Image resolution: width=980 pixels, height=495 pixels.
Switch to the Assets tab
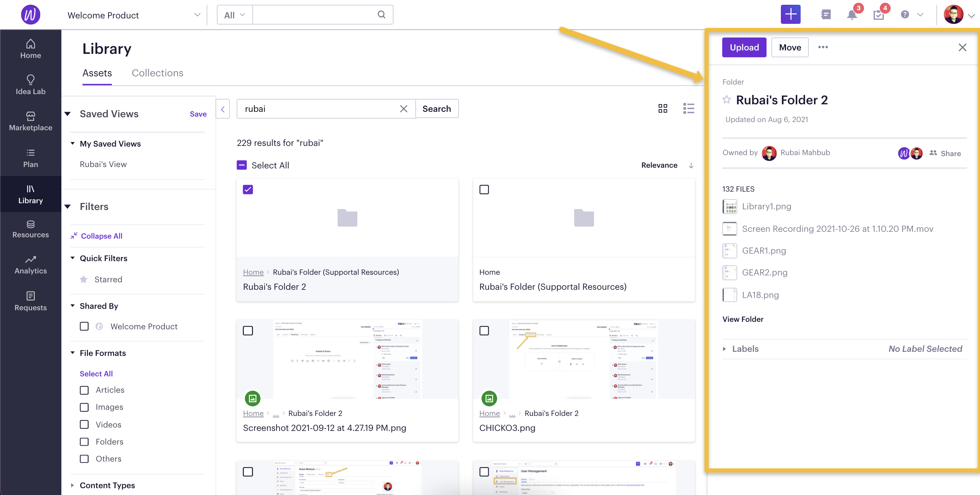click(97, 73)
